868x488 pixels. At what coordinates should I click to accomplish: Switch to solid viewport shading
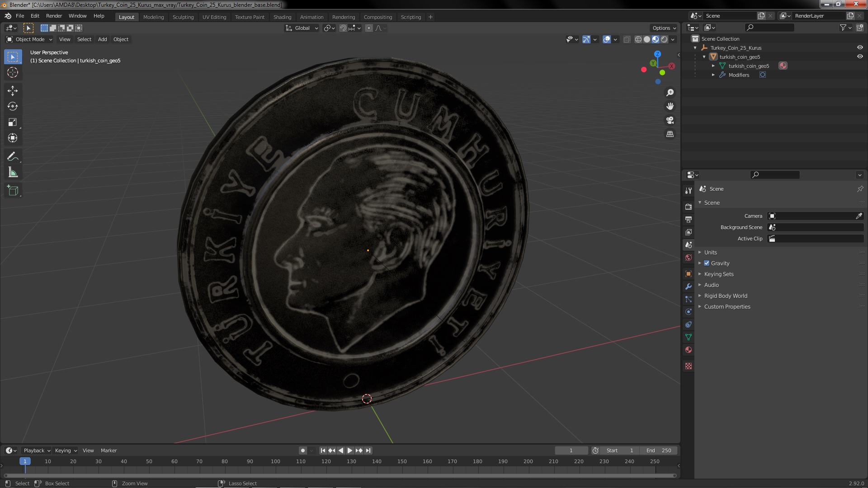click(x=647, y=39)
